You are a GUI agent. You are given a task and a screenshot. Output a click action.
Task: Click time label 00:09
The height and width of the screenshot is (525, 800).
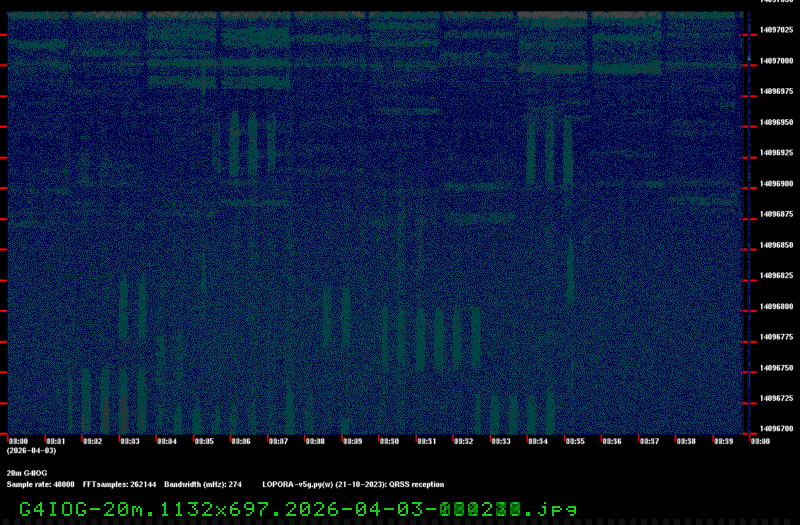point(353,441)
